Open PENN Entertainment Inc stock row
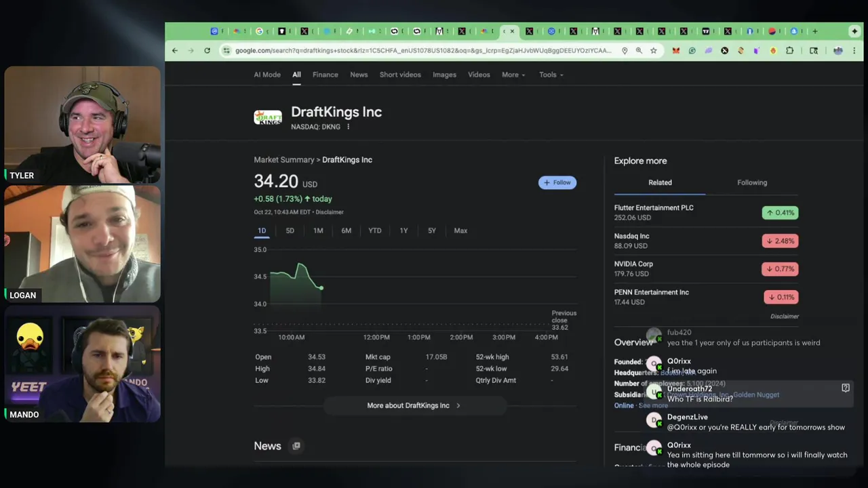The image size is (868, 488). (706, 297)
